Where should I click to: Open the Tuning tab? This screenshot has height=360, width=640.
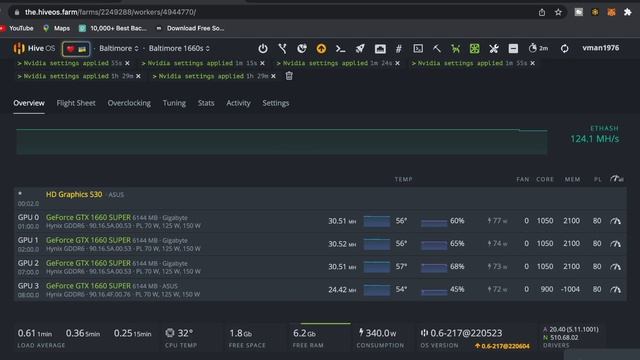(x=174, y=103)
